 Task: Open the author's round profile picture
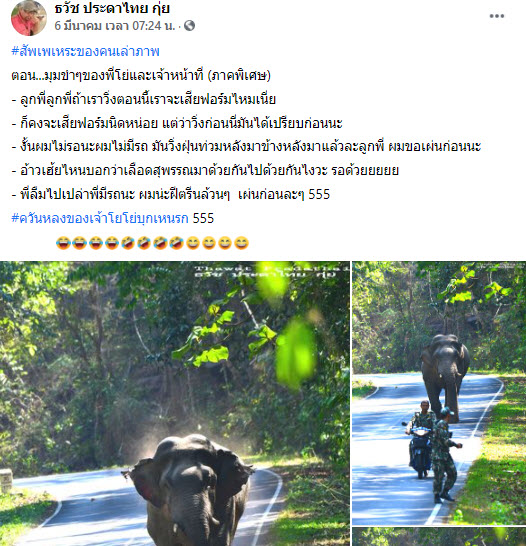click(29, 17)
